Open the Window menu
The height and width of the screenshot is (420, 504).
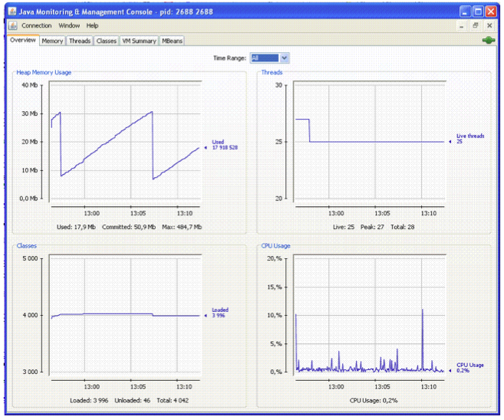coord(69,26)
